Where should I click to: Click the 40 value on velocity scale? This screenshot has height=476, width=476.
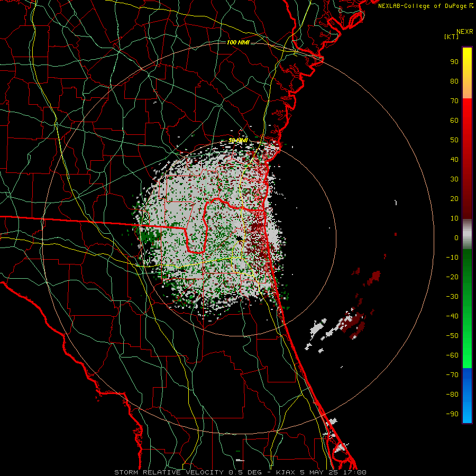[x=454, y=160]
